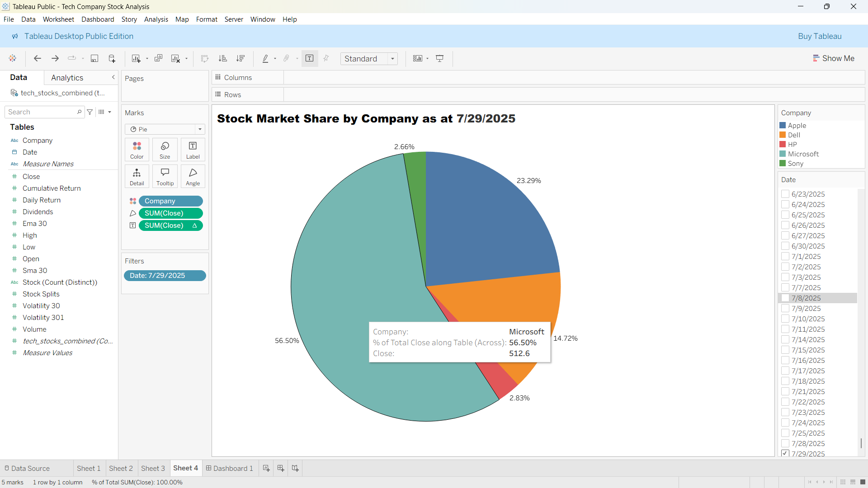868x488 pixels.
Task: Click the Redo forward arrow in toolbar
Action: coord(55,58)
